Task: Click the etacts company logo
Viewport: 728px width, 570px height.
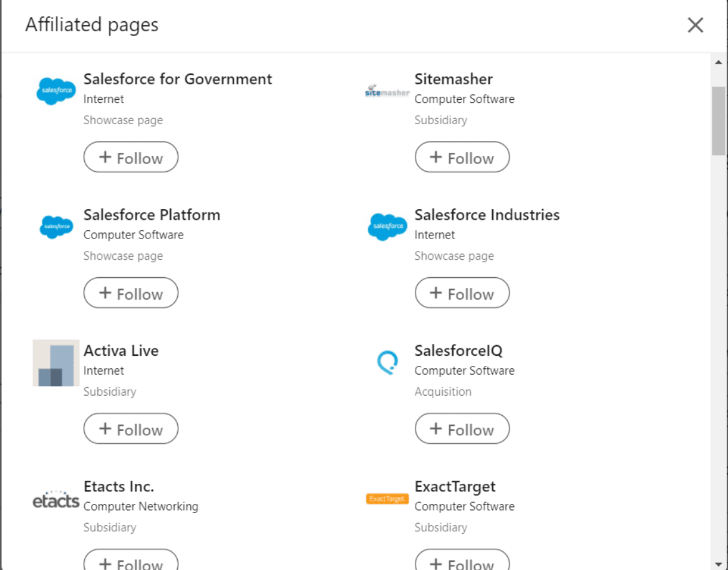Action: (56, 499)
